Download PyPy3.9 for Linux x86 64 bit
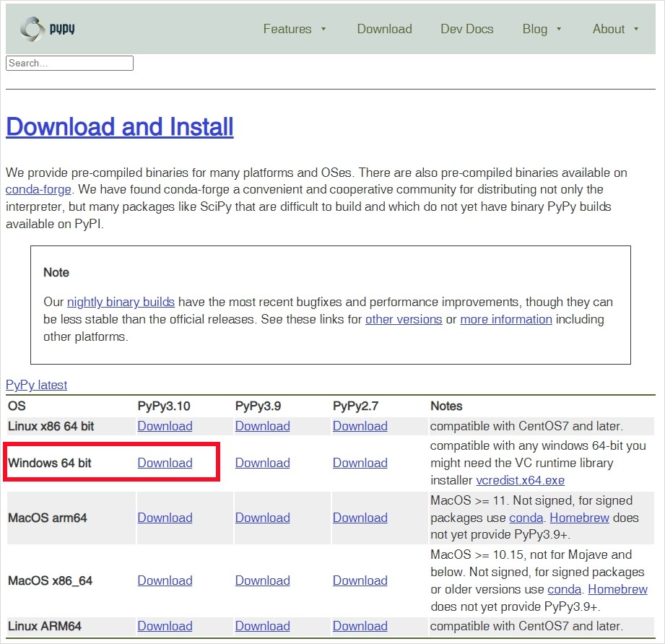The height and width of the screenshot is (644, 665). tap(263, 426)
